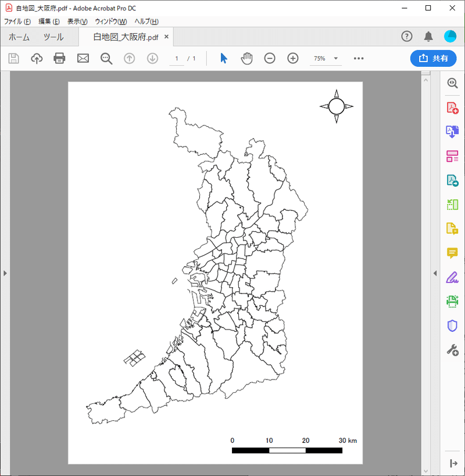Open the ヘルプ menu
Viewport: 465px width, 476px height.
tap(146, 22)
